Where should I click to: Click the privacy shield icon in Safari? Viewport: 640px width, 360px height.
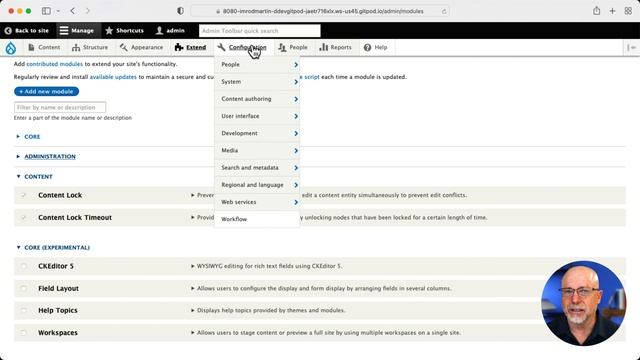point(180,11)
